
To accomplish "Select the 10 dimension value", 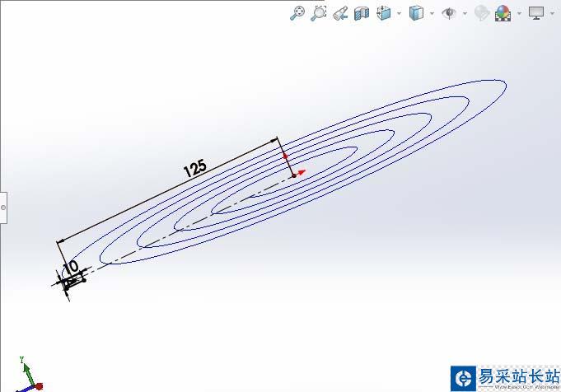I will (x=72, y=267).
